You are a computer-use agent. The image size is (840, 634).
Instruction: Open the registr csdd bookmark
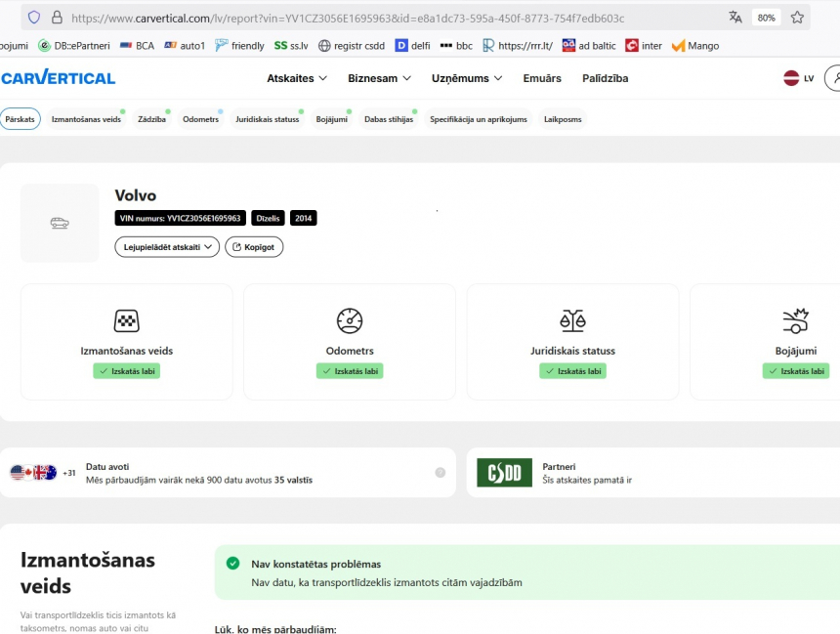coord(352,46)
